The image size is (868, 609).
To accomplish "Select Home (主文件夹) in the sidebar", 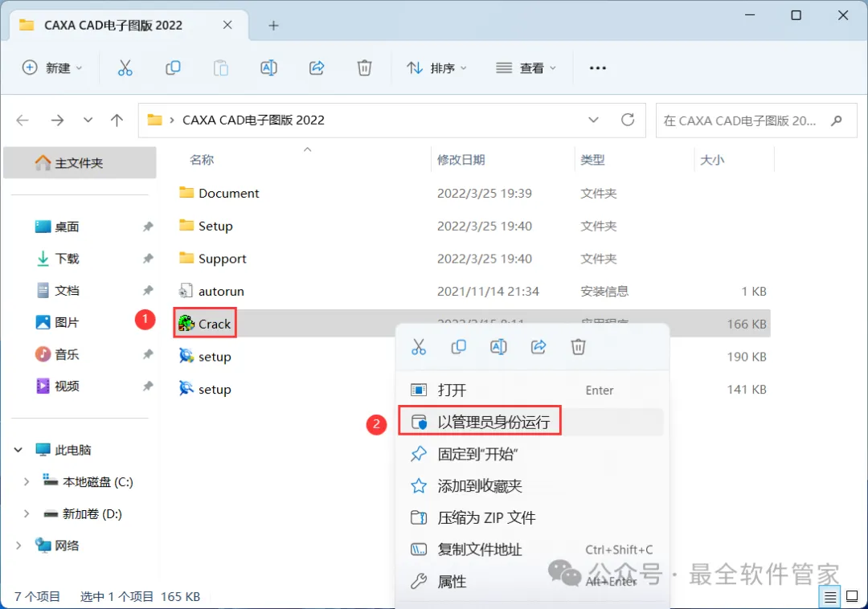I will coord(80,162).
